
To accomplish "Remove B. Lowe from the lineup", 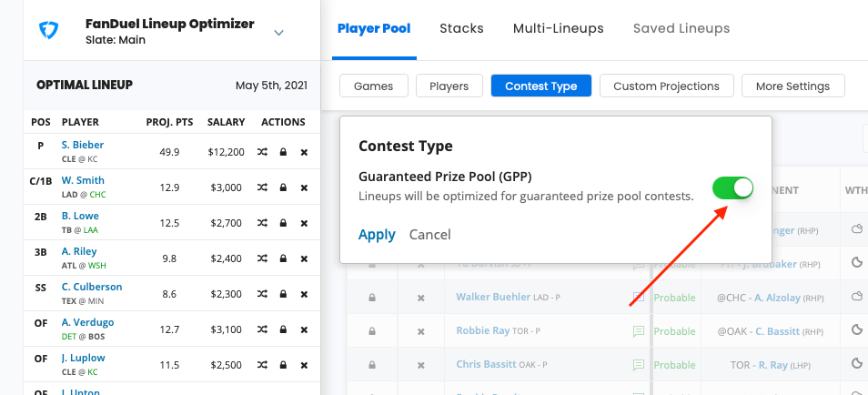I will click(x=304, y=223).
